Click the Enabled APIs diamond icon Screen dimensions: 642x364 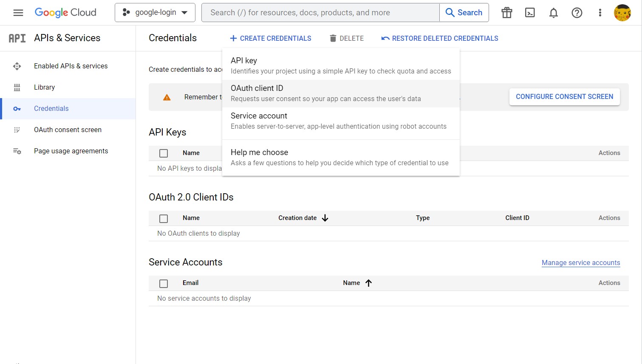pyautogui.click(x=17, y=66)
